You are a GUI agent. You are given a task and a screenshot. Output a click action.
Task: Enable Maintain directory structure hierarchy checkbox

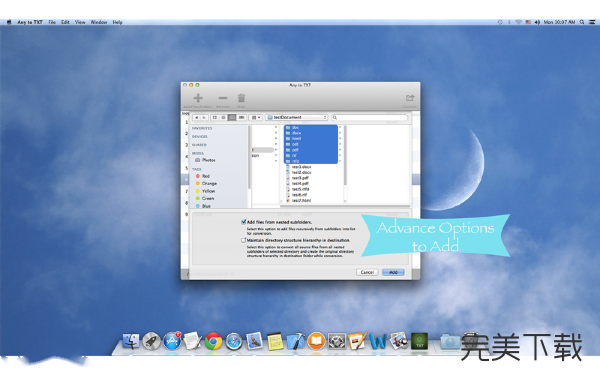(x=243, y=240)
